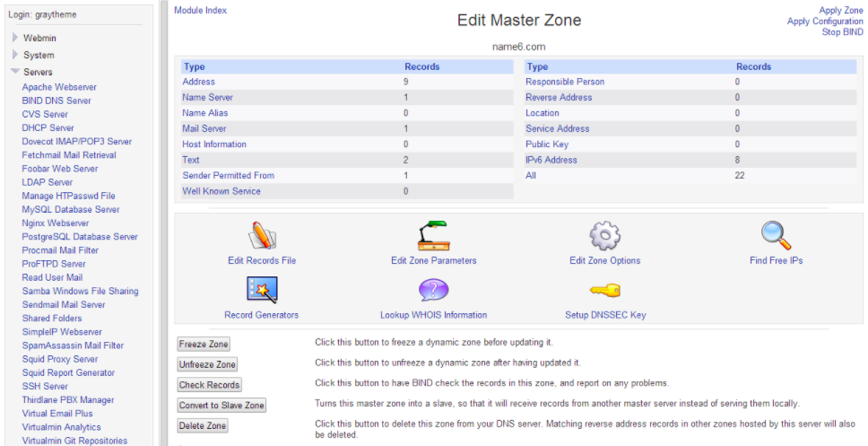Open PostgreSQL Database Server module
Image resolution: width=868 pixels, height=446 pixels.
click(80, 237)
